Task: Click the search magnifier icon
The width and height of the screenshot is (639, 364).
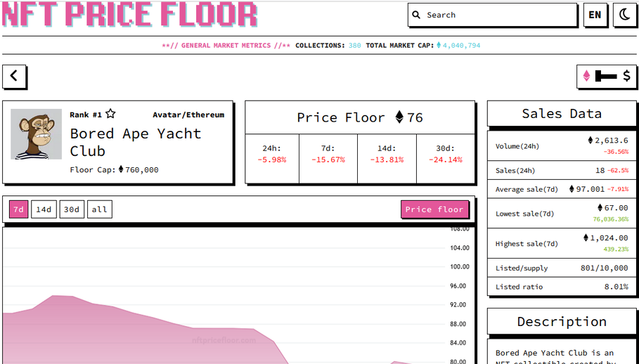Action: 416,15
